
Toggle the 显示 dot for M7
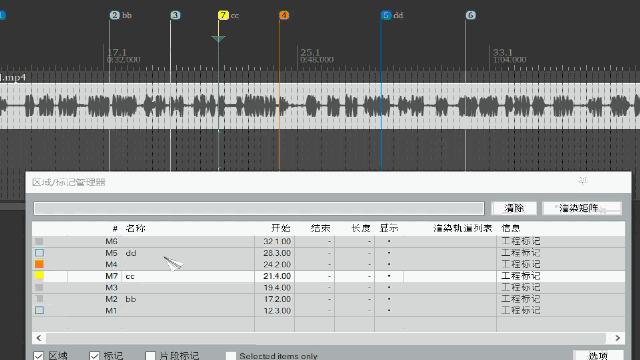389,276
